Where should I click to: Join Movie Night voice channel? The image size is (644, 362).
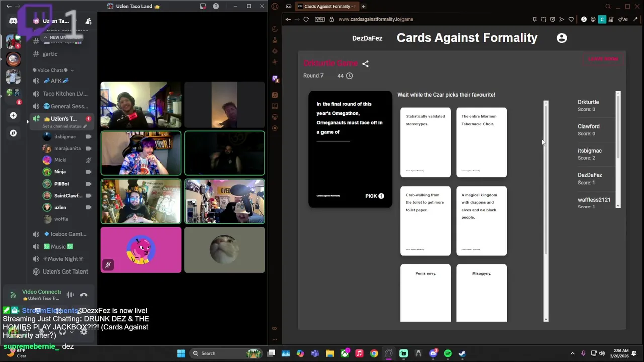pos(61,259)
